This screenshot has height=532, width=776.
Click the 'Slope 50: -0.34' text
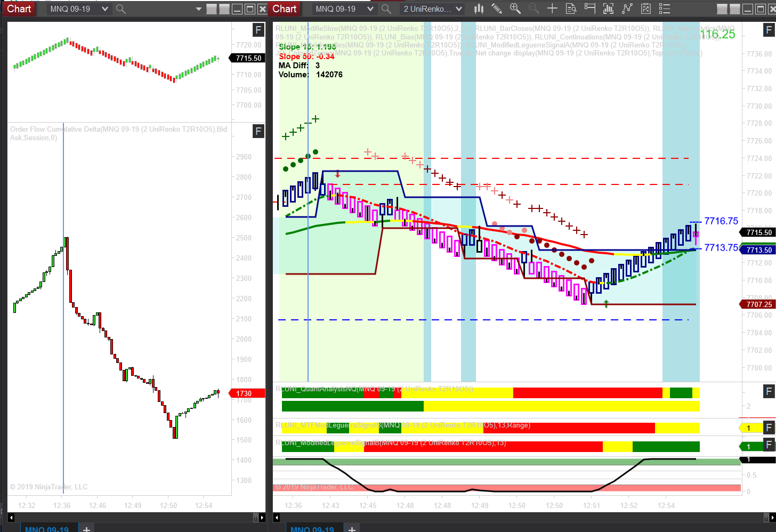click(306, 57)
